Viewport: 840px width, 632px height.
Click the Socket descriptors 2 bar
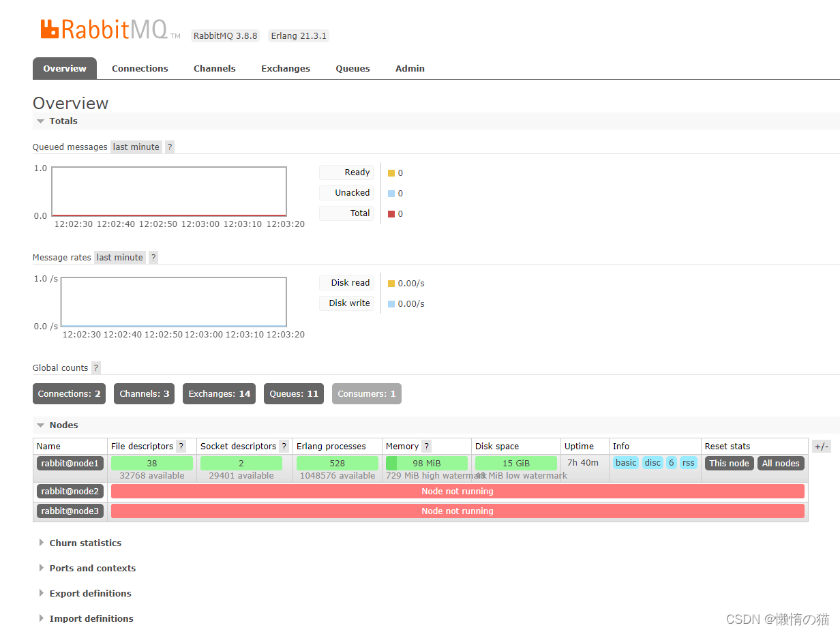tap(241, 463)
